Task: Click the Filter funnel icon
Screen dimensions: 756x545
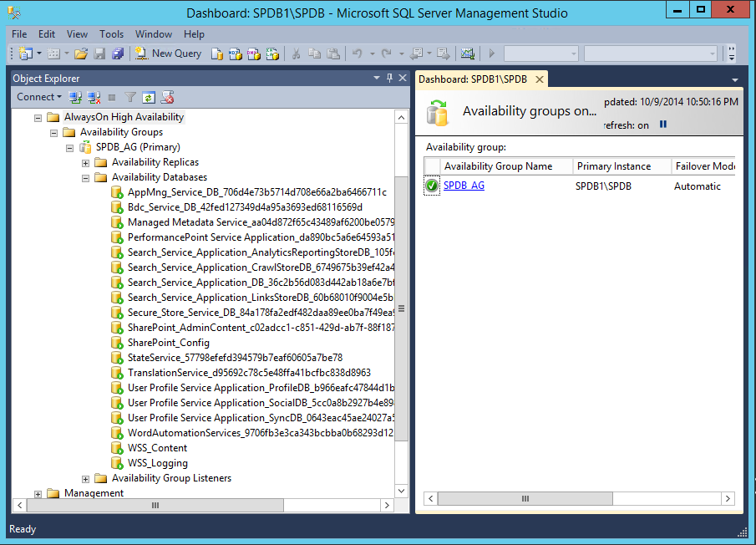Action: pyautogui.click(x=130, y=98)
